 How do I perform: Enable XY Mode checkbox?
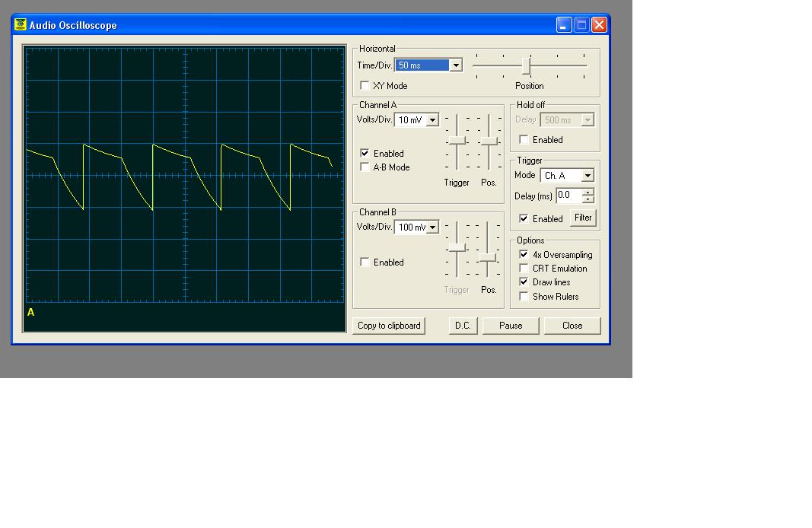pos(365,85)
